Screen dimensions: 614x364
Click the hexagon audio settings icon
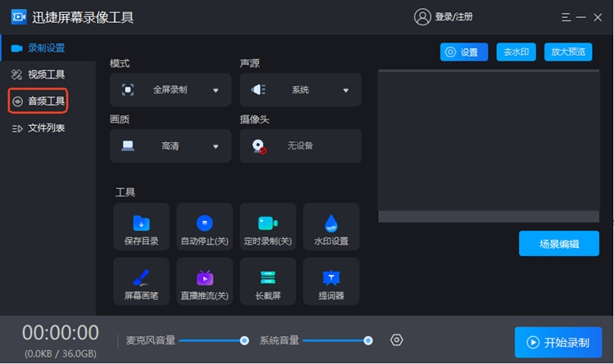(396, 339)
